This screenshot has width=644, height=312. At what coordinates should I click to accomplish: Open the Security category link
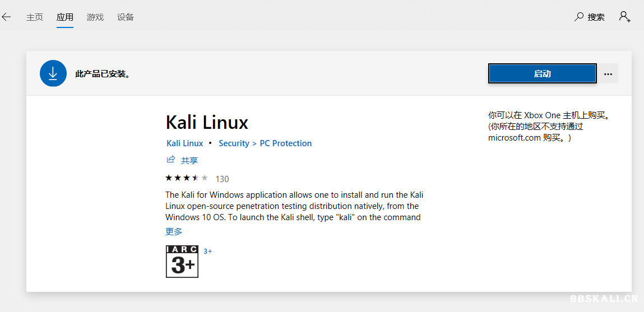[234, 143]
